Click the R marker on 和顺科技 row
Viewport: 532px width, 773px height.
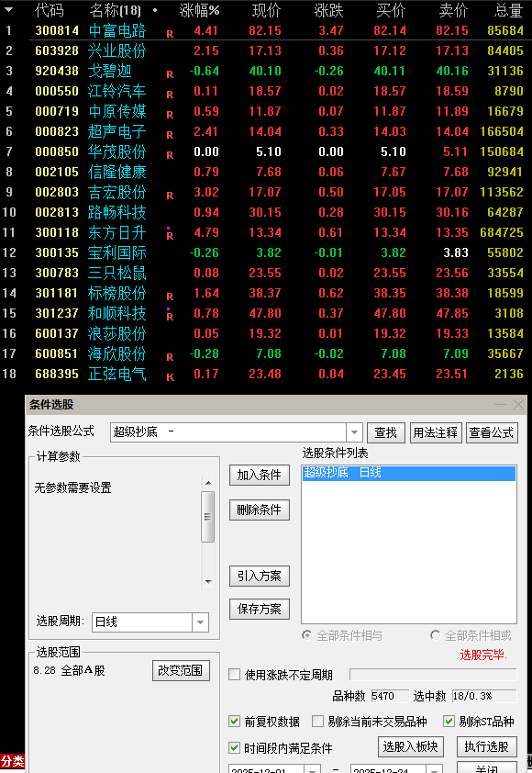pyautogui.click(x=170, y=317)
